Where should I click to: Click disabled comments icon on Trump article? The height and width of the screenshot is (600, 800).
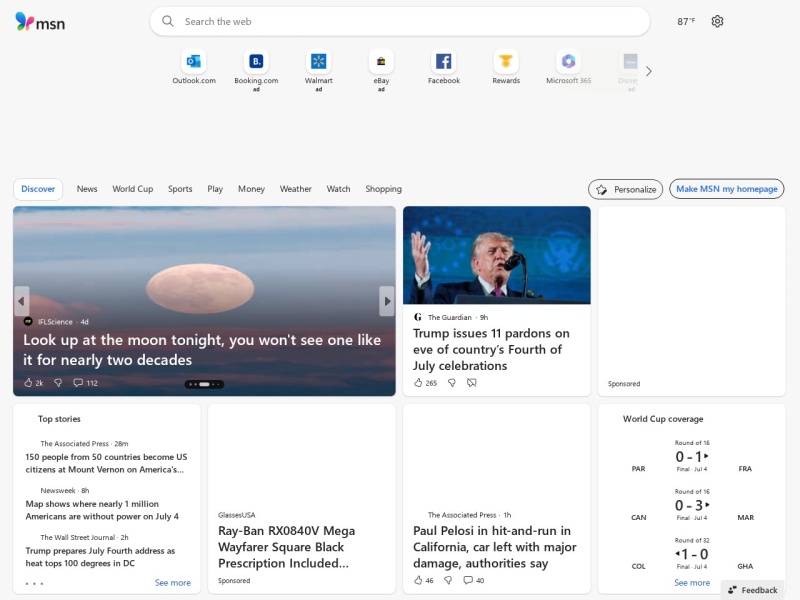click(471, 383)
